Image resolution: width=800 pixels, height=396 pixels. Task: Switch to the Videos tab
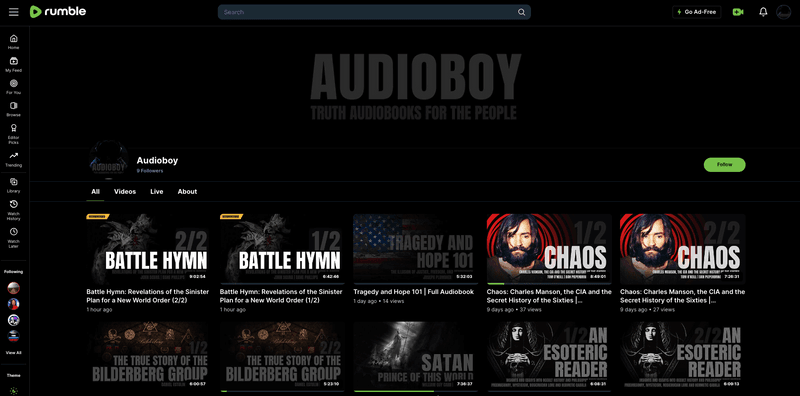tap(125, 191)
